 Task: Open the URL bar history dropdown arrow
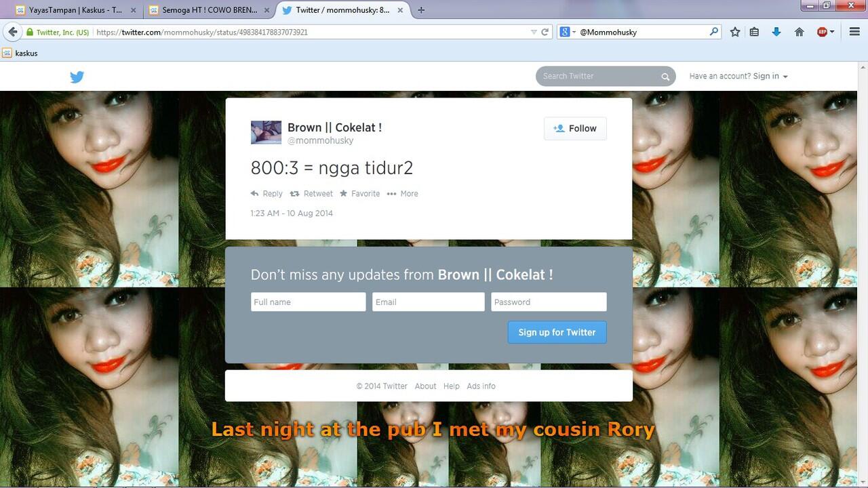click(534, 32)
